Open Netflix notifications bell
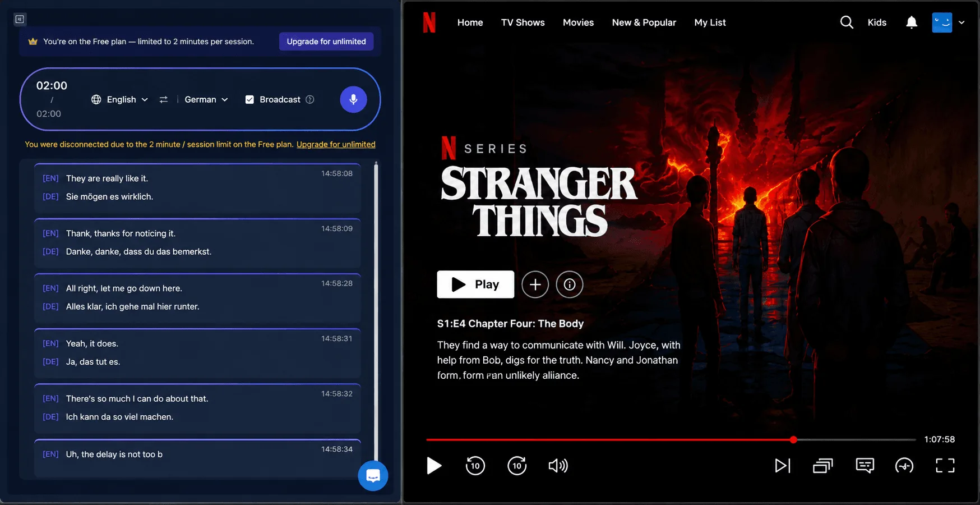Screen dimensions: 980x505 [912, 22]
